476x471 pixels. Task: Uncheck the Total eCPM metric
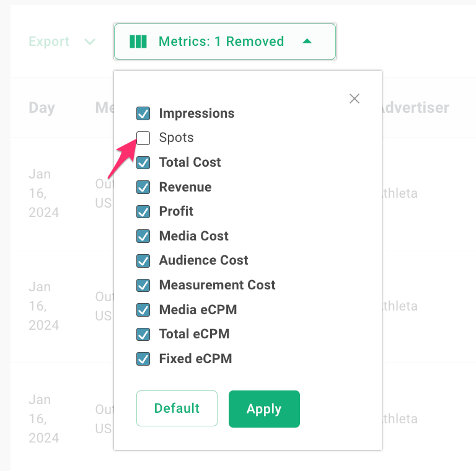143,334
